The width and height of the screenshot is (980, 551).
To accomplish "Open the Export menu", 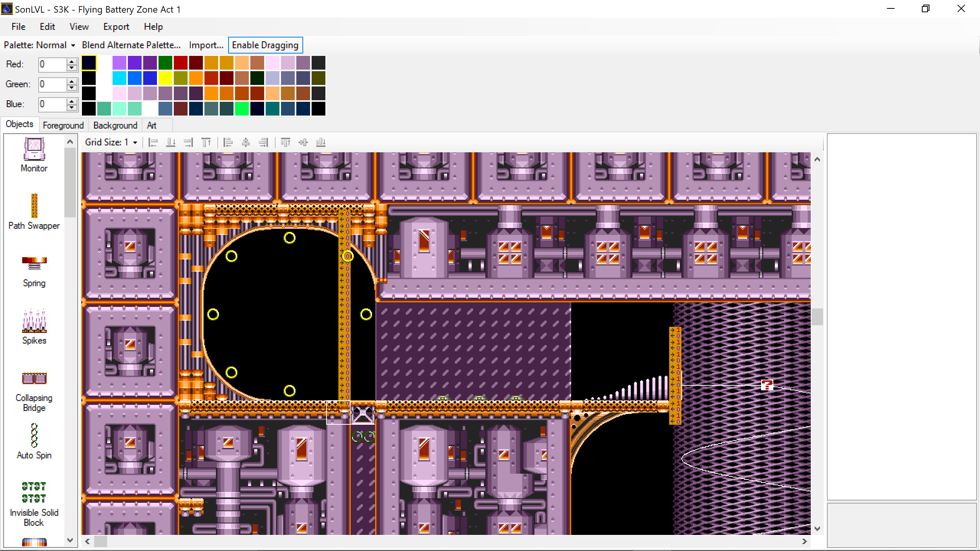I will (116, 26).
